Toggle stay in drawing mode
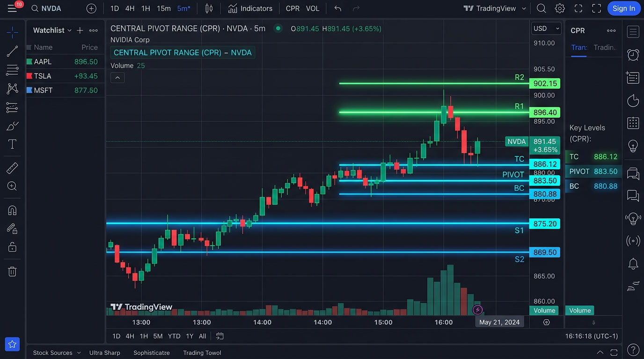Viewport: 644px width, 359px height. click(x=12, y=229)
